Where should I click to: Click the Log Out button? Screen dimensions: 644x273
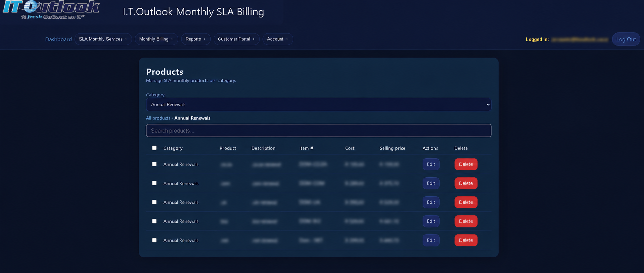pyautogui.click(x=626, y=39)
